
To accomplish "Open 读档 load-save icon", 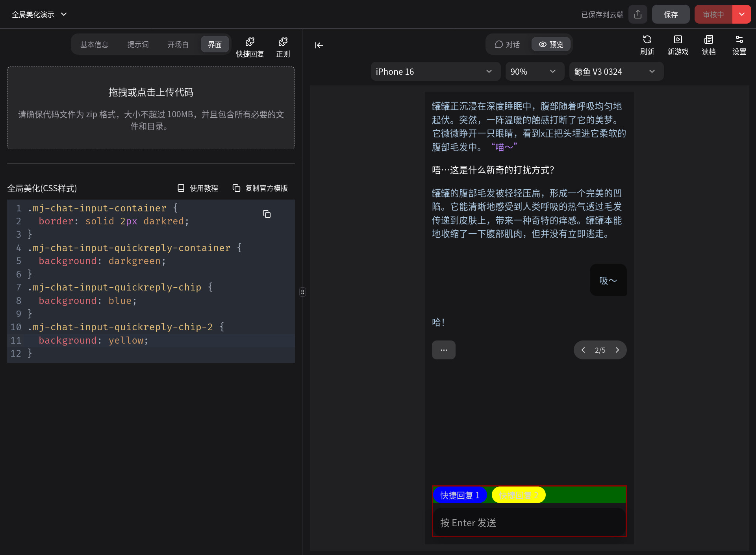I will click(x=708, y=40).
